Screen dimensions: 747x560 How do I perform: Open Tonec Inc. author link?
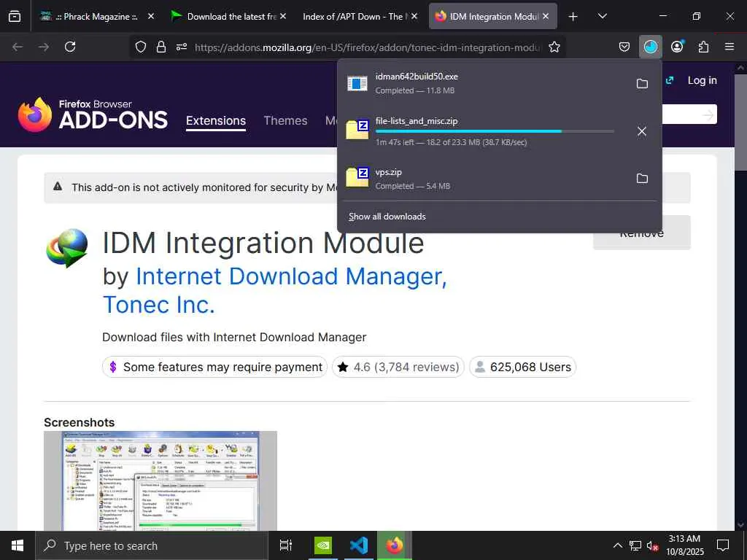(x=158, y=305)
